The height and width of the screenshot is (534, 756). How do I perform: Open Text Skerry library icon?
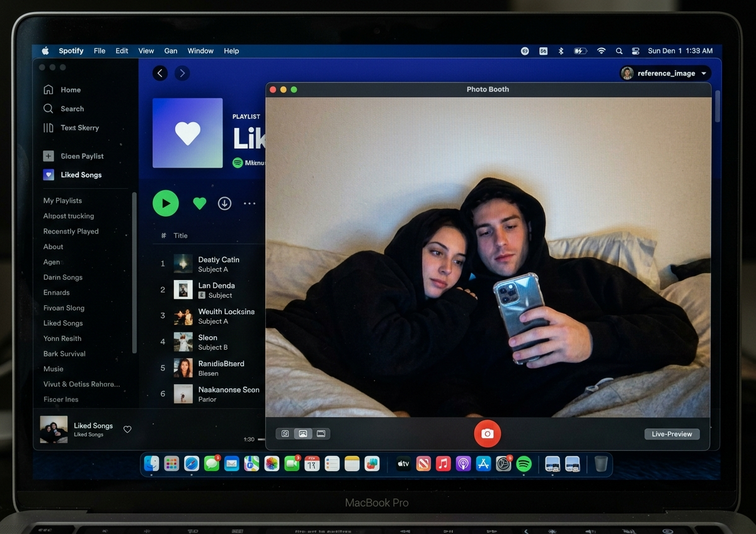pos(48,127)
